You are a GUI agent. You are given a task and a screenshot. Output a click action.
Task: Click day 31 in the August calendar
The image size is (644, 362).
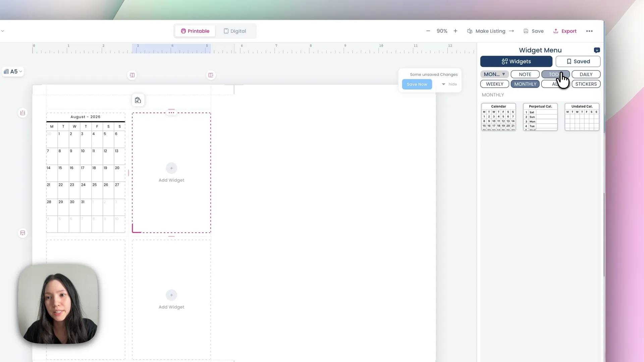pyautogui.click(x=86, y=207)
